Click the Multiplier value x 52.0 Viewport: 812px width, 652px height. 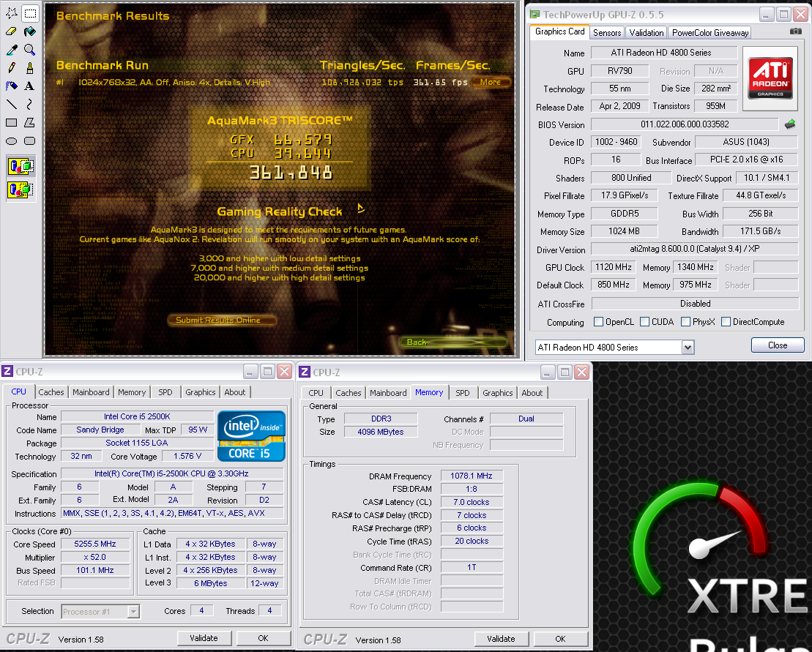94,558
